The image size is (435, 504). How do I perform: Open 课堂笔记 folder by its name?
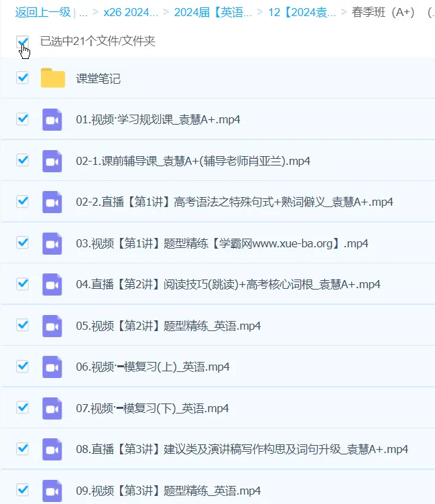pyautogui.click(x=98, y=78)
